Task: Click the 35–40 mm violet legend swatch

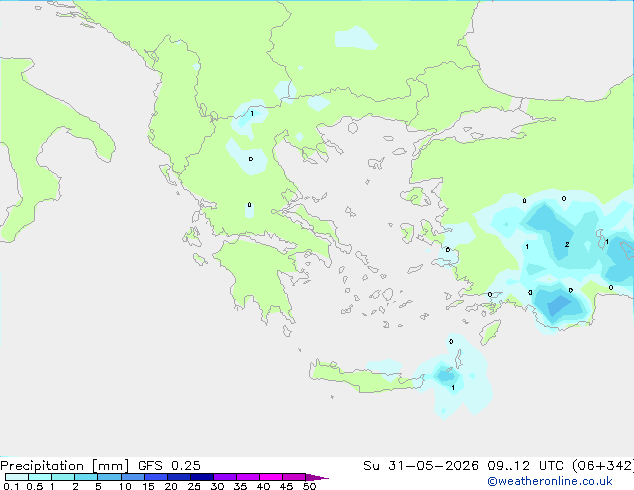Action: tap(248, 477)
